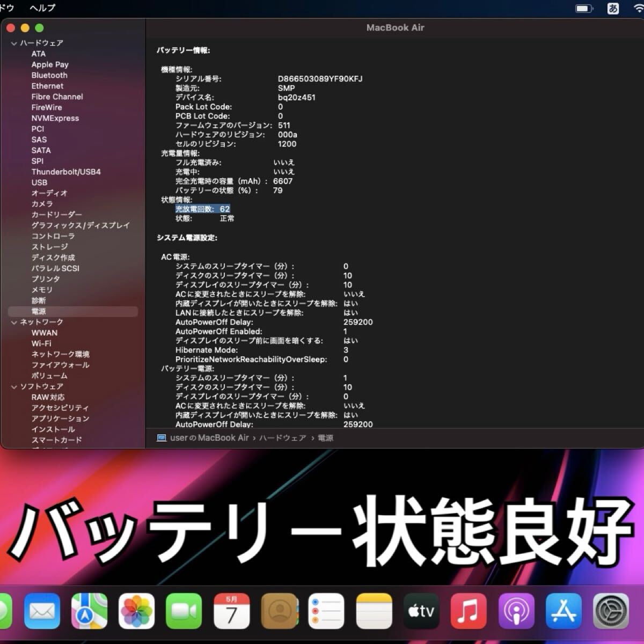Image resolution: width=644 pixels, height=644 pixels.
Task: Select メモリ hardware entry
Action: [42, 290]
